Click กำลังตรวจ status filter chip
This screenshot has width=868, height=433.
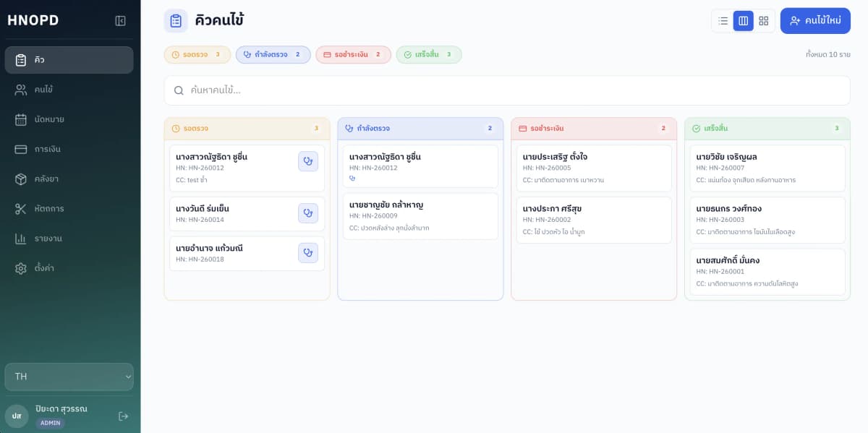(x=273, y=55)
